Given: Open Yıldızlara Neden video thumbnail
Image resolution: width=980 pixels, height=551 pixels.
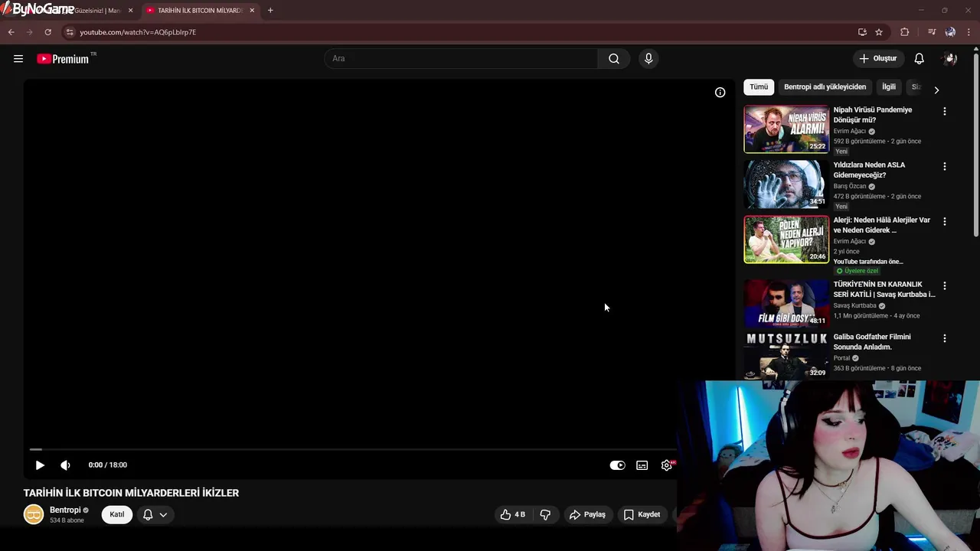Looking at the screenshot, I should pos(786,184).
